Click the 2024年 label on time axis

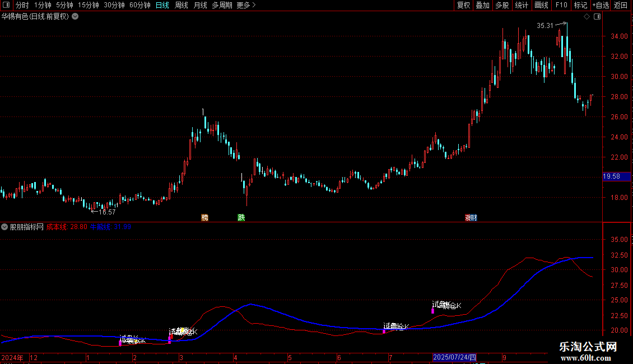click(12, 357)
